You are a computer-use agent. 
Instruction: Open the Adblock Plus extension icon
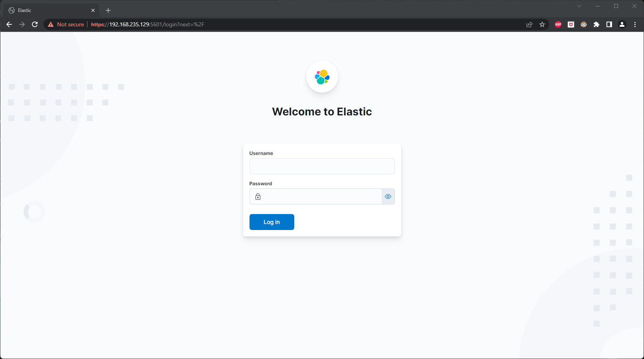point(558,24)
